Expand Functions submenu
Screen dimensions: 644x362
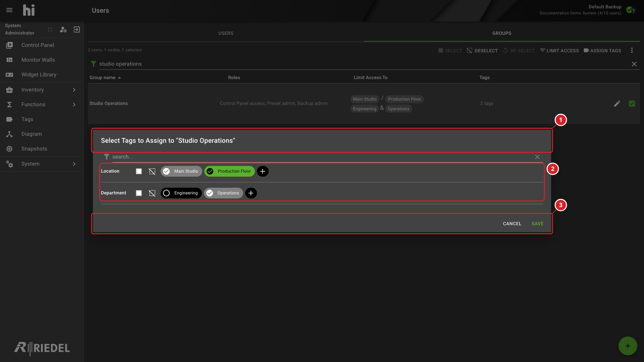(x=42, y=105)
